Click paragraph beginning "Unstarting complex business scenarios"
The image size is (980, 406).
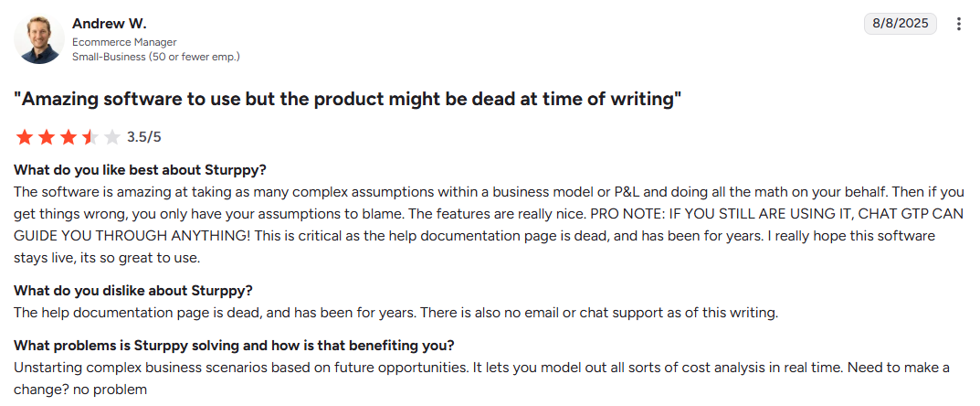click(x=482, y=379)
